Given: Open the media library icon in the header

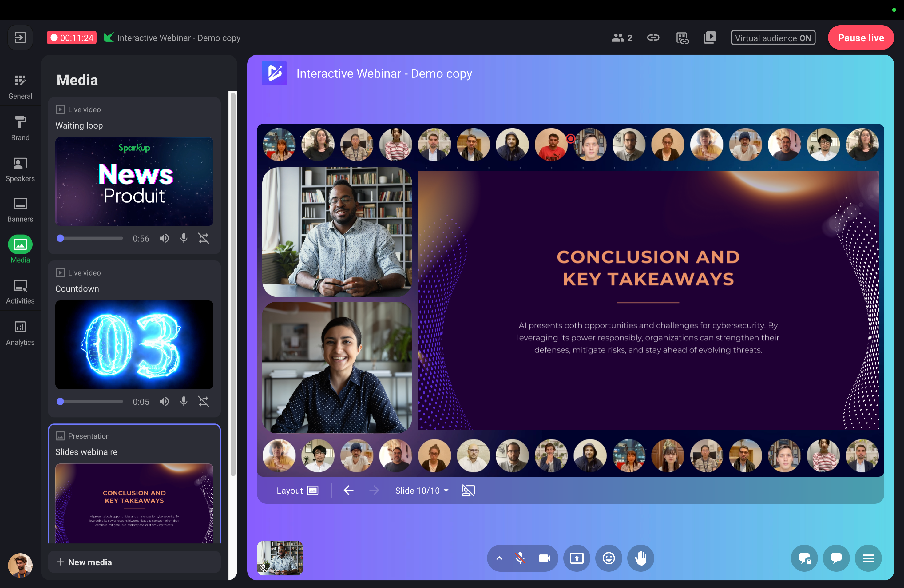Looking at the screenshot, I should coord(710,38).
